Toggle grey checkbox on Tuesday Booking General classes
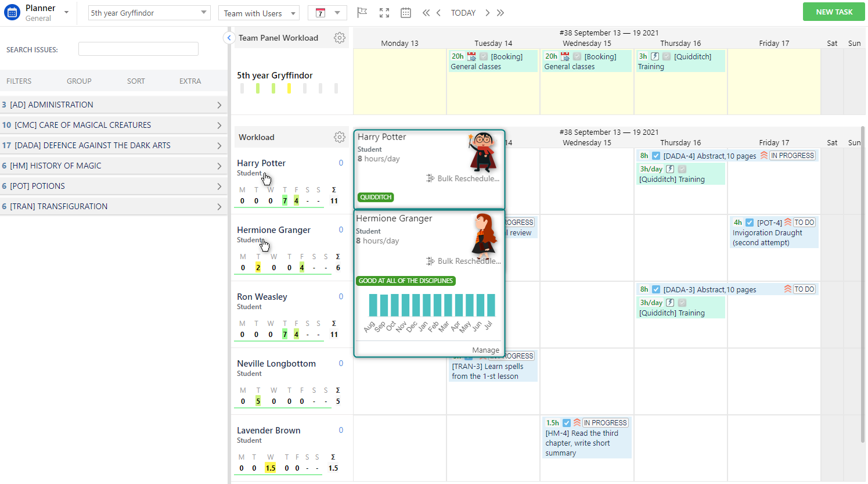The height and width of the screenshot is (484, 868). pos(484,56)
